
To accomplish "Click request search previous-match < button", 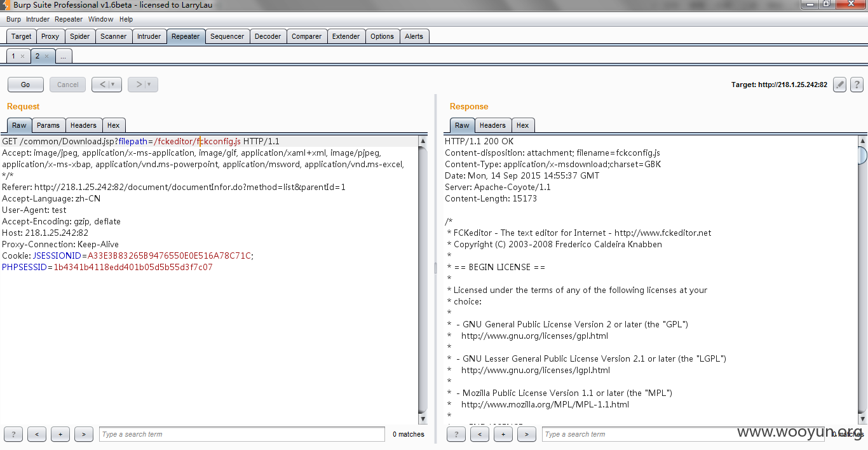I will [37, 434].
